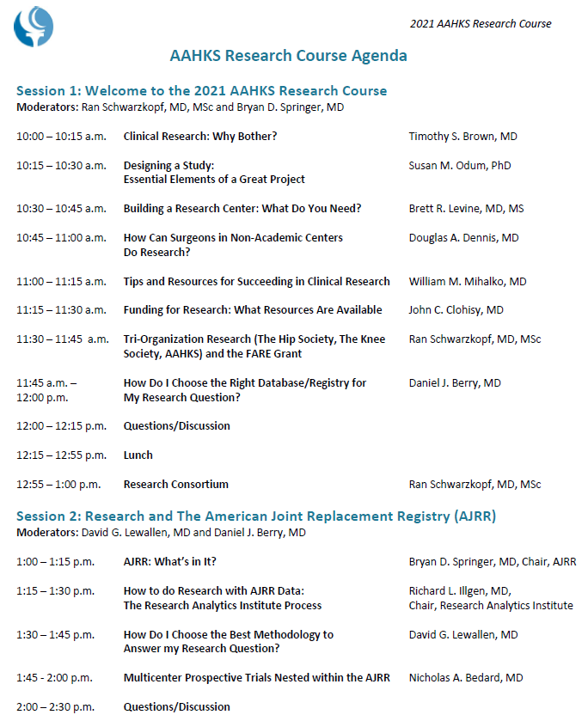Select 'How Do I Choose the Right Database/Registry'
The width and height of the screenshot is (588, 727).
tap(245, 383)
